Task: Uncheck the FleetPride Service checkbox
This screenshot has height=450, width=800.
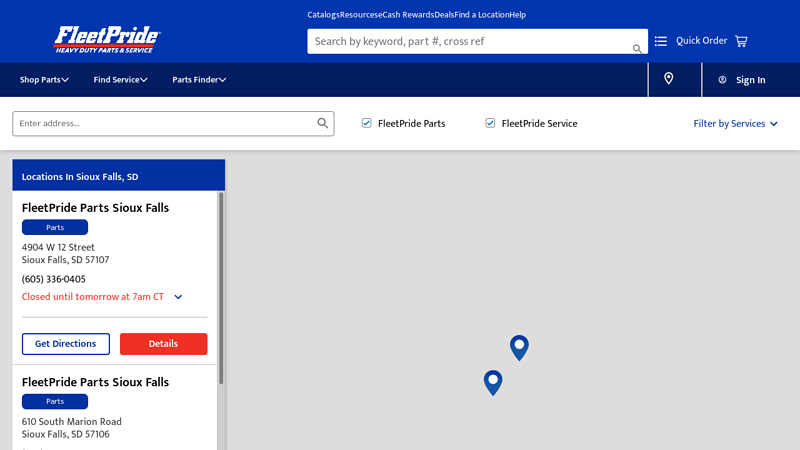Action: tap(490, 123)
